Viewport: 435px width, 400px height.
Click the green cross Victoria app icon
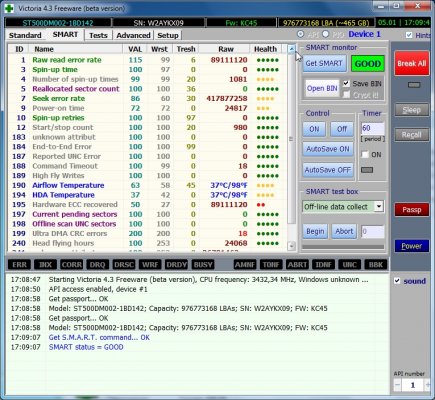9,8
